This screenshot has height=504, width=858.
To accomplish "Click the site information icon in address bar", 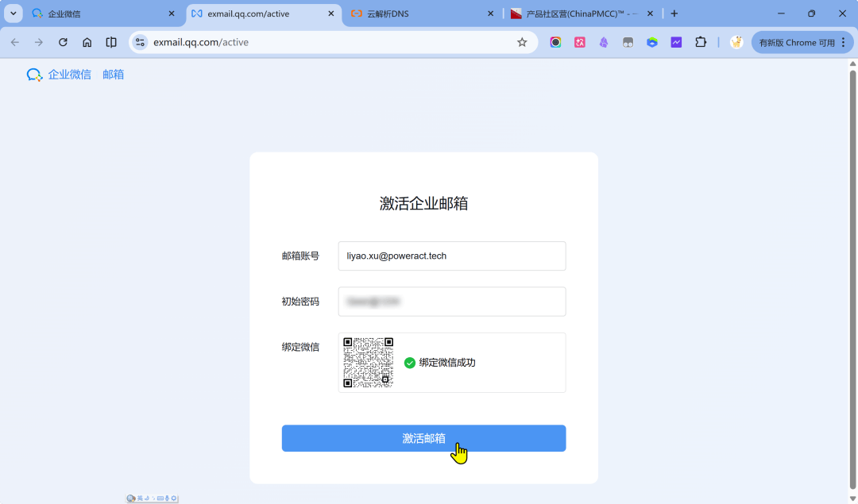I will [141, 42].
